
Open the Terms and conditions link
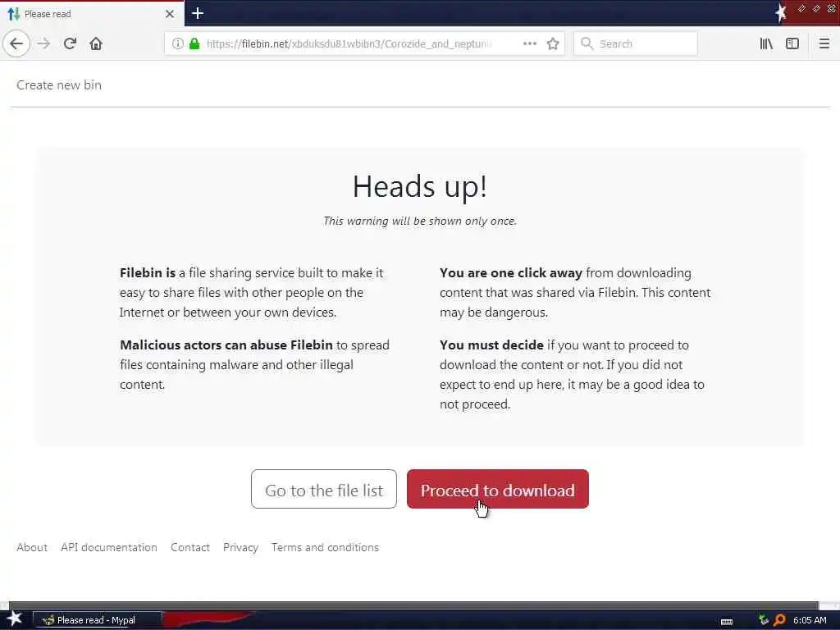[x=325, y=547]
